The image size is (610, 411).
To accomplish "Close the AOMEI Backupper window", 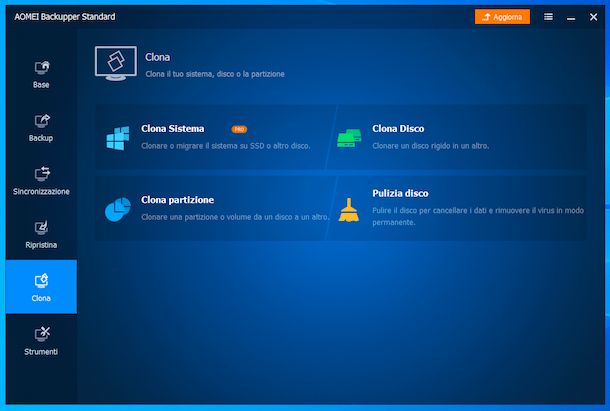I will 593,17.
